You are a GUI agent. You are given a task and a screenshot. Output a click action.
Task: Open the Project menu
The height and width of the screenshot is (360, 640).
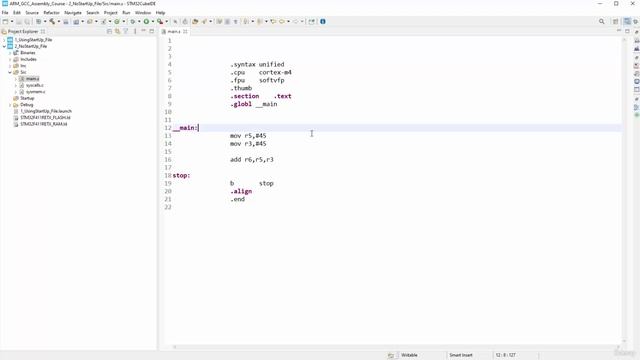click(111, 13)
